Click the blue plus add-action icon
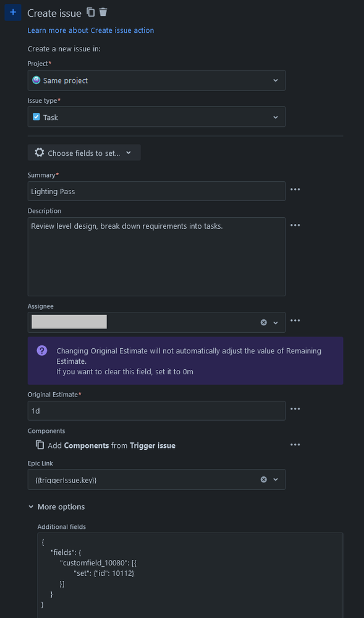Screen dimensions: 364x618 coord(13,12)
